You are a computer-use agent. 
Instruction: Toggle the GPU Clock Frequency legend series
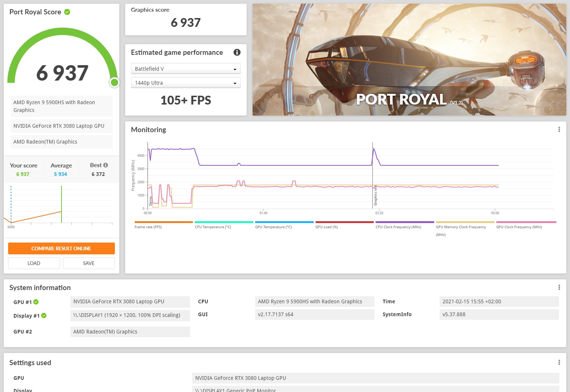pos(526,225)
